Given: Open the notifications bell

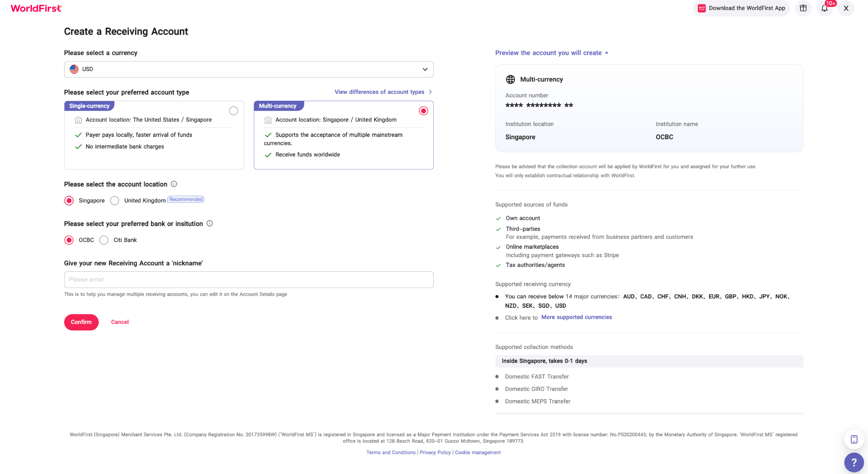Looking at the screenshot, I should pyautogui.click(x=824, y=8).
